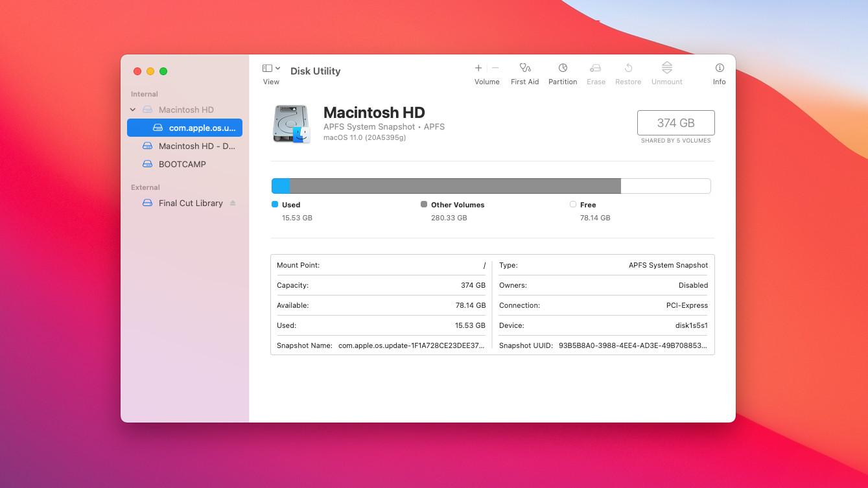Click the white Free bar segment
This screenshot has width=868, height=488.
[666, 186]
